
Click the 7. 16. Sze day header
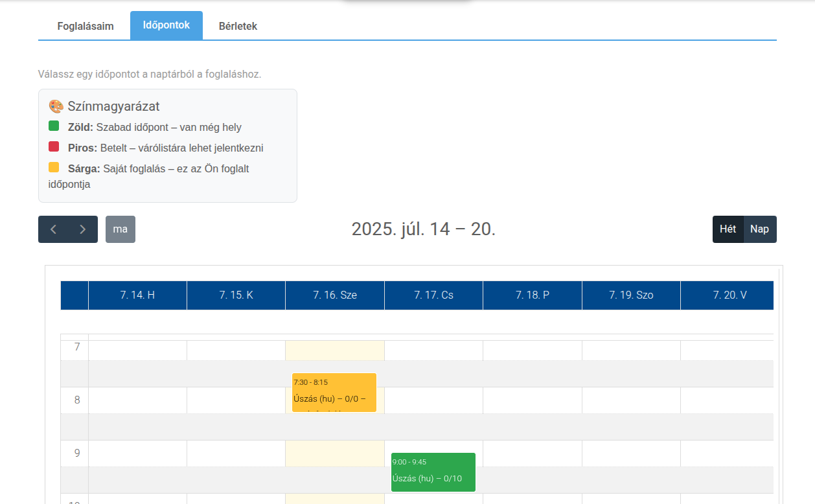(x=335, y=295)
